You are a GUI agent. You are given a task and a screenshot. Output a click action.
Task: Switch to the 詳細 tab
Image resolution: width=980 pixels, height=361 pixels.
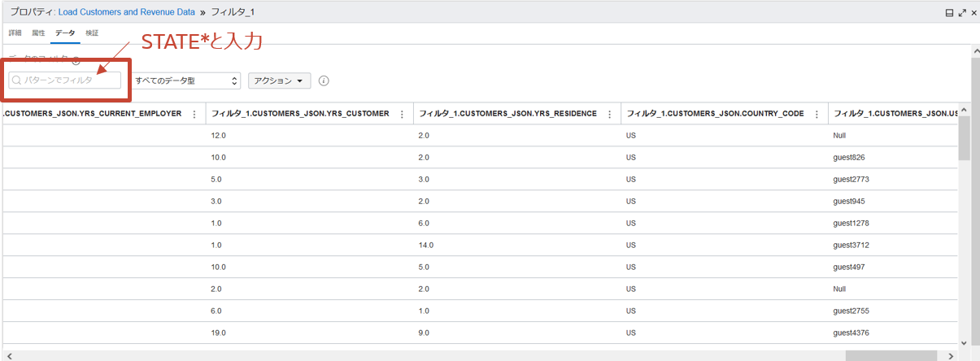15,33
